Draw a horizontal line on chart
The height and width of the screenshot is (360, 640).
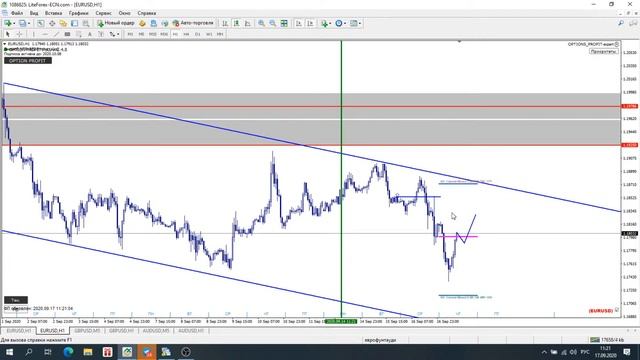45,34
